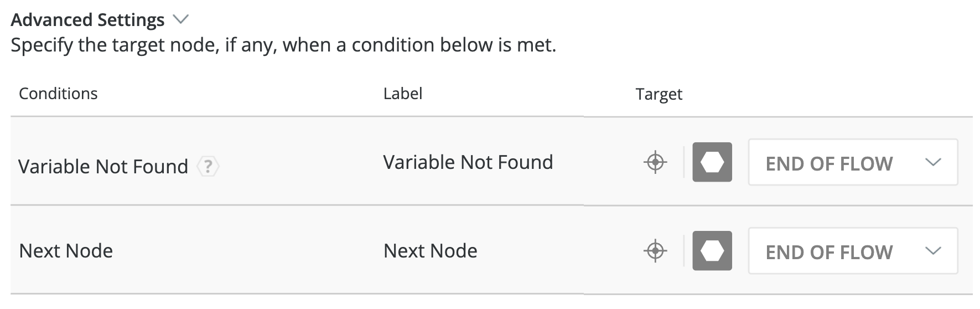Viewport: 980px width, 309px height.
Task: Open help icon beside Variable Not Found
Action: coord(208,166)
